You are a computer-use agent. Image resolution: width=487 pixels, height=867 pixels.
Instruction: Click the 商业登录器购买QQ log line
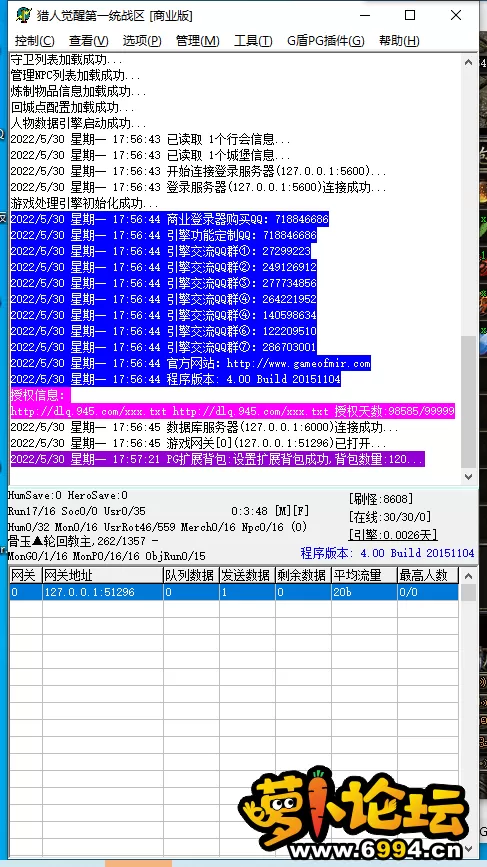tap(169, 220)
